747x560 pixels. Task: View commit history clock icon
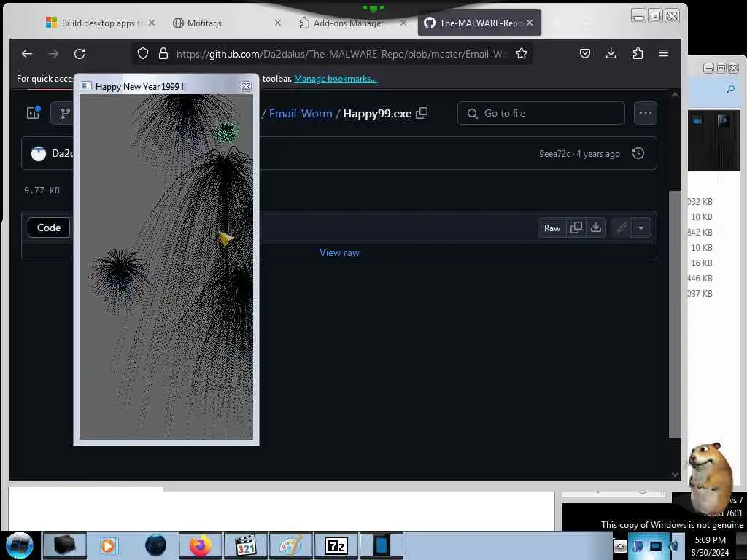pyautogui.click(x=638, y=153)
